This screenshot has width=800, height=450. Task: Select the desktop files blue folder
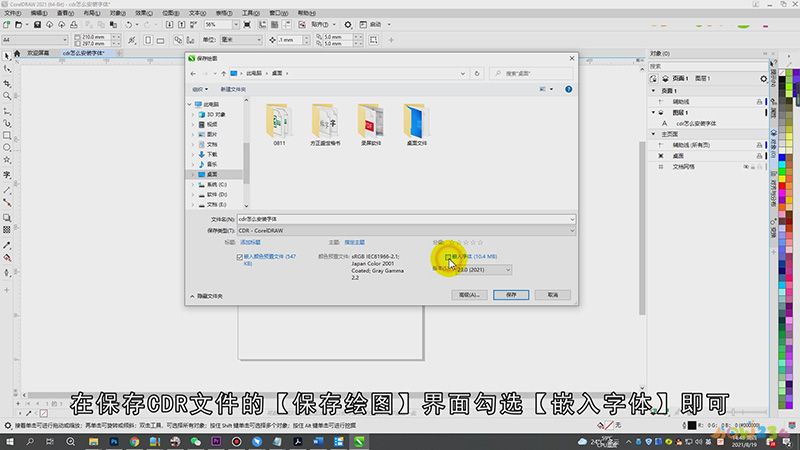click(x=416, y=124)
